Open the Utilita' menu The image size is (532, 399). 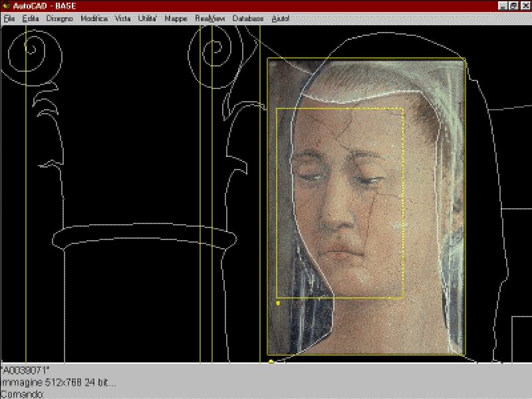click(147, 19)
